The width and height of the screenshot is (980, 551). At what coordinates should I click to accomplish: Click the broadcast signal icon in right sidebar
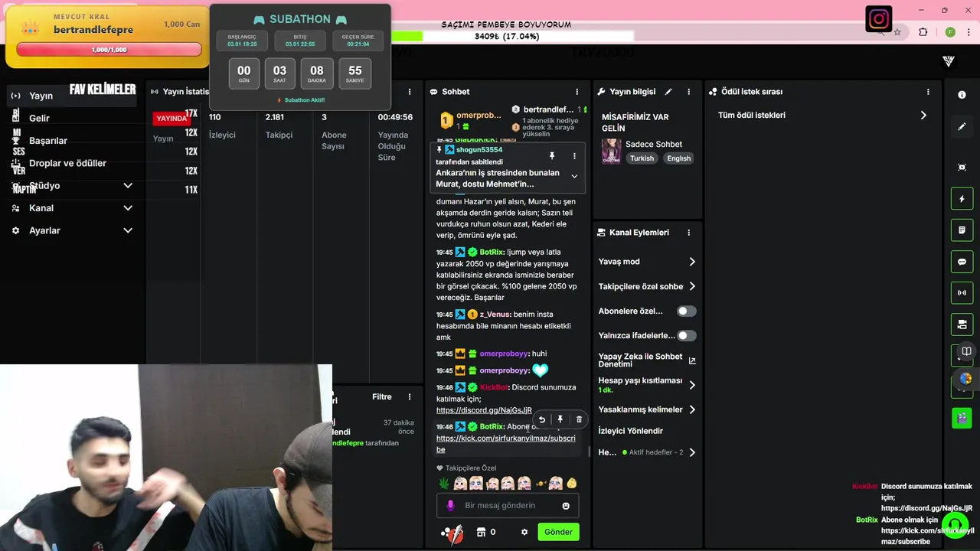tap(962, 293)
